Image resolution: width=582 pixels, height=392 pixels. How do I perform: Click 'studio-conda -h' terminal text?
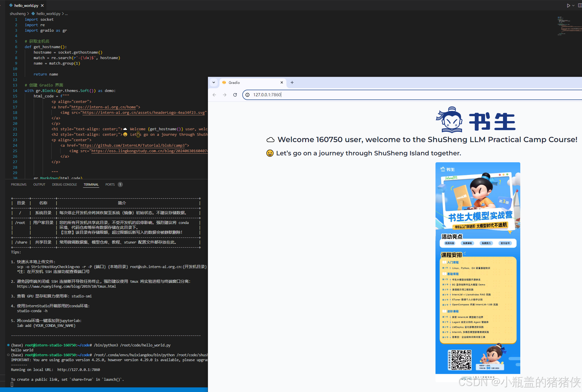pos(32,311)
